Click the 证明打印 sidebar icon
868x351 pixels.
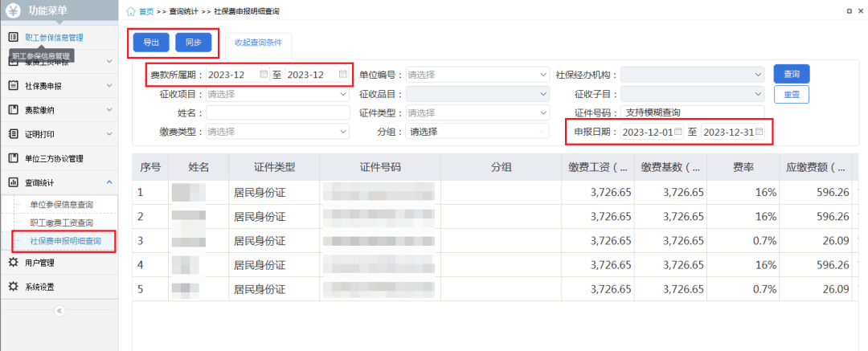(13, 134)
